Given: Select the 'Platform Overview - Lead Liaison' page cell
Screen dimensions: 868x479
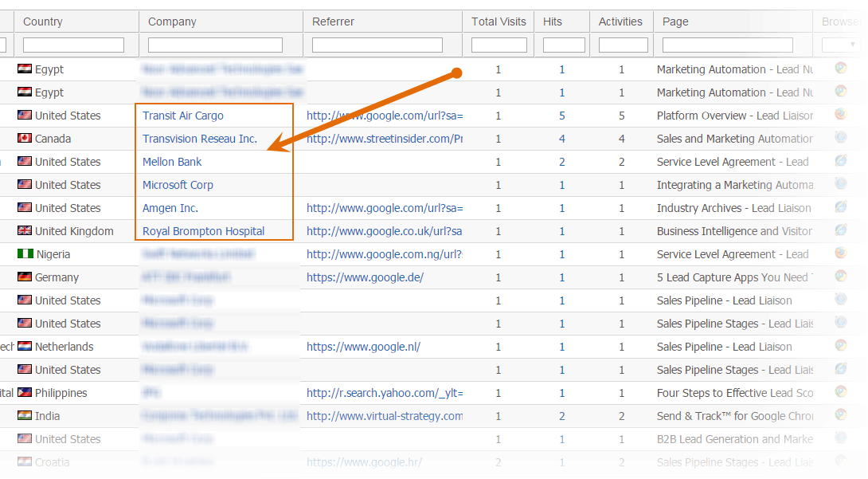Looking at the screenshot, I should [735, 116].
